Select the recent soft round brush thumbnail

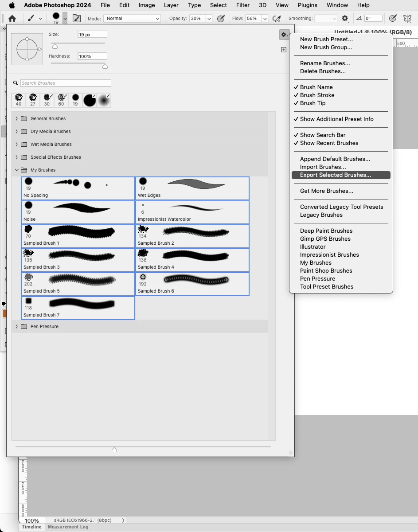(104, 100)
